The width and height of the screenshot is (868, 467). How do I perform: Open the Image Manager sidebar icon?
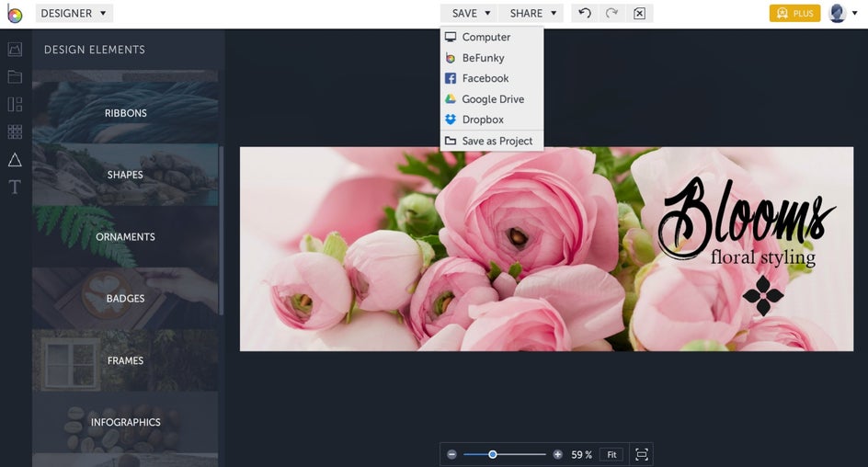[x=15, y=50]
